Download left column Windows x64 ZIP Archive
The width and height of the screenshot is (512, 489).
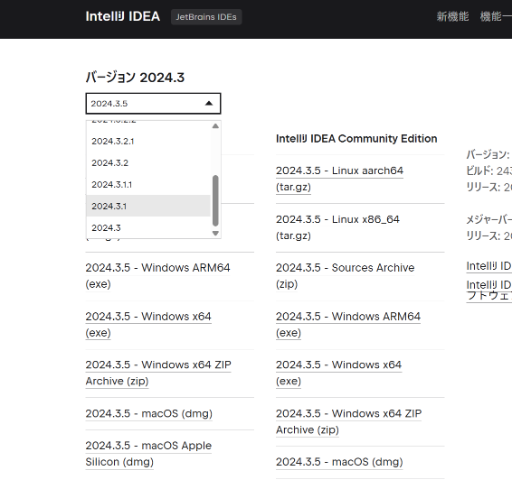[x=158, y=373]
